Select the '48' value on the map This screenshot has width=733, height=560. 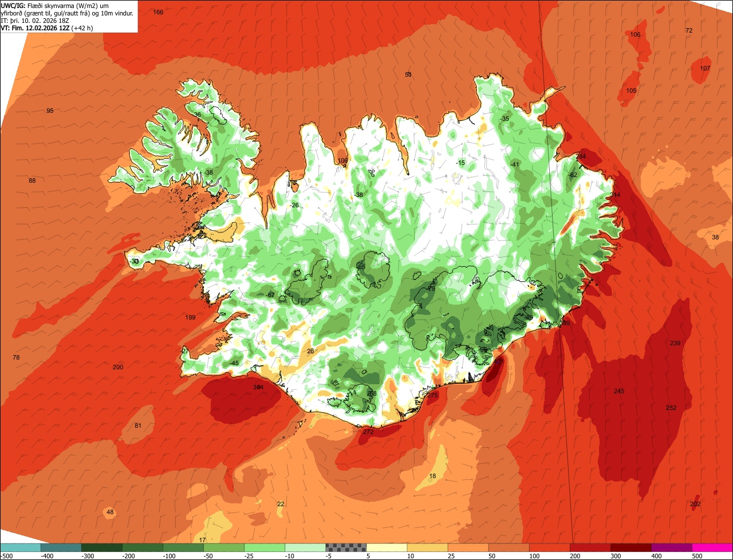pyautogui.click(x=110, y=512)
